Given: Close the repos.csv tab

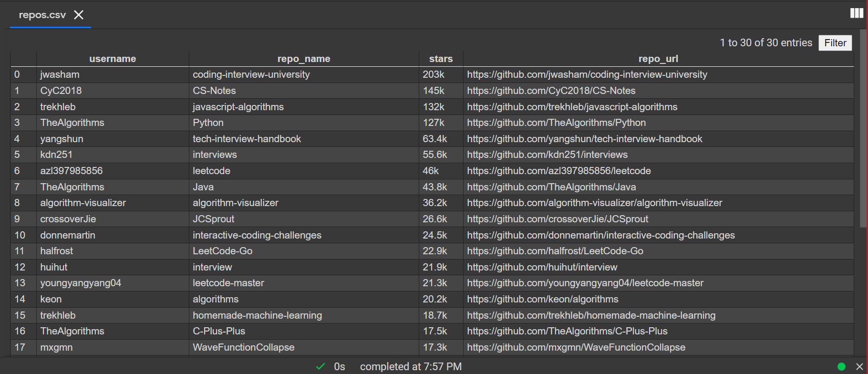Looking at the screenshot, I should [x=79, y=15].
